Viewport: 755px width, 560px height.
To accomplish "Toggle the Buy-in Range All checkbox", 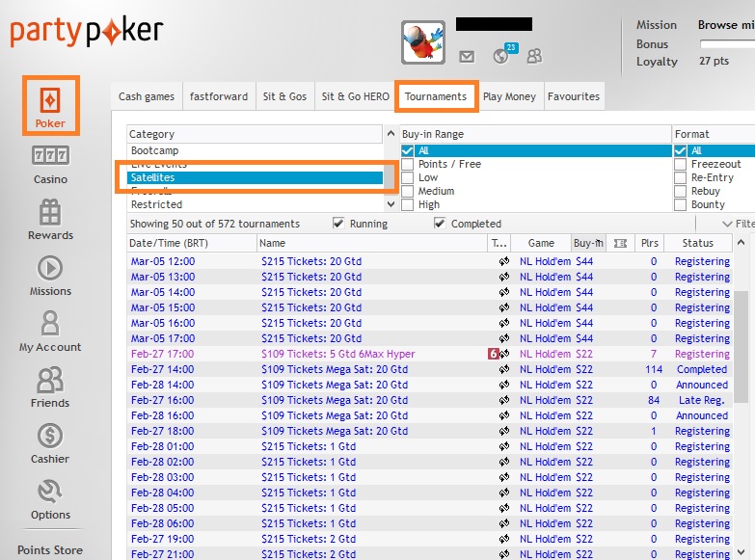I will coord(407,150).
